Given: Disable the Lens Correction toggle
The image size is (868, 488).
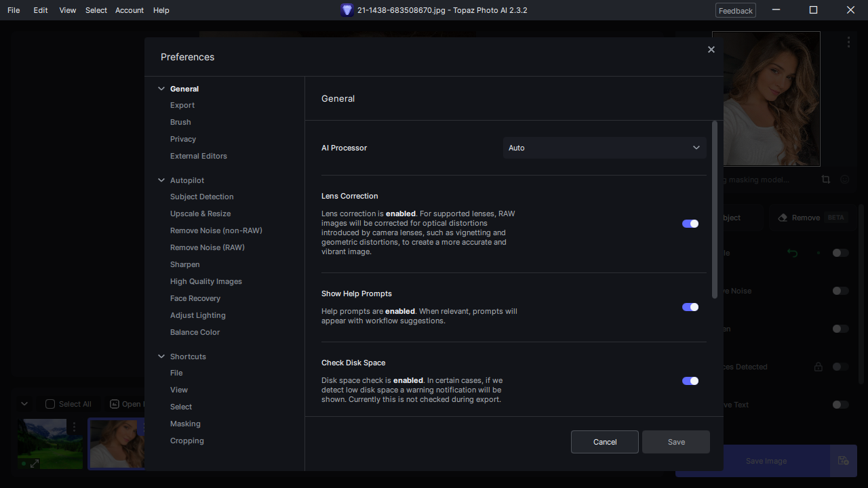Looking at the screenshot, I should [x=690, y=224].
